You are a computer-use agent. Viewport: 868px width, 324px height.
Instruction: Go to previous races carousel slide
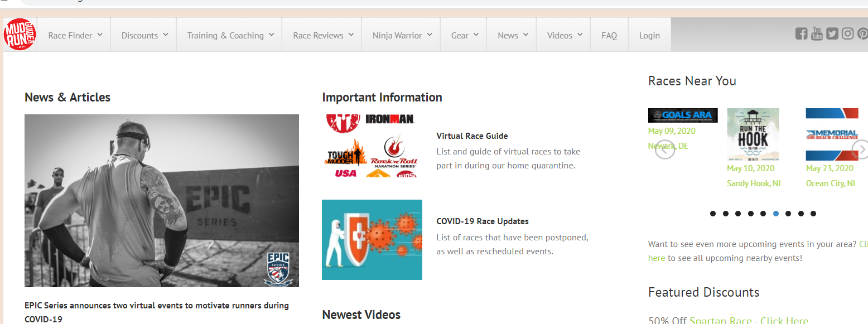664,149
